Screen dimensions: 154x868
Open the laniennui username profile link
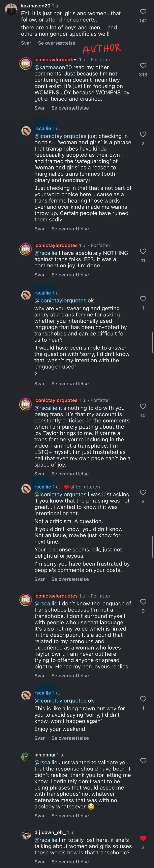44,755
